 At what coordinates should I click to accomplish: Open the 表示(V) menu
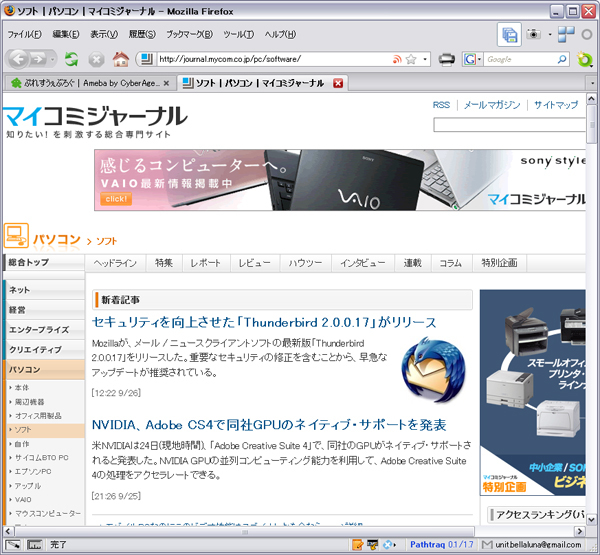coord(104,34)
